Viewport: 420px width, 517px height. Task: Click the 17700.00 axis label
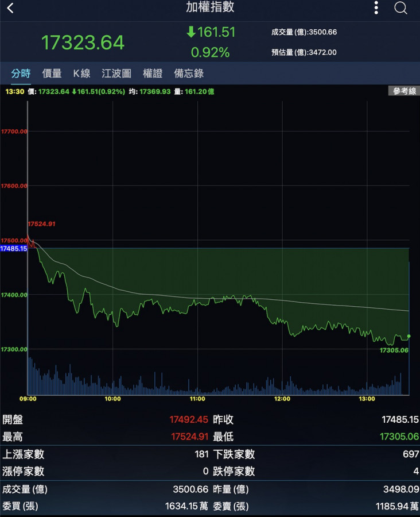coord(14,132)
